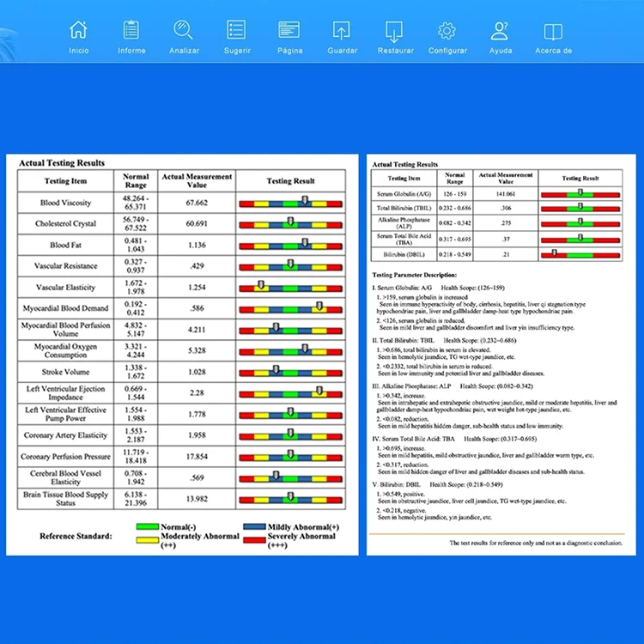Click the red Severely Abnormal legend swatch
The width and height of the screenshot is (644, 644).
[254, 540]
